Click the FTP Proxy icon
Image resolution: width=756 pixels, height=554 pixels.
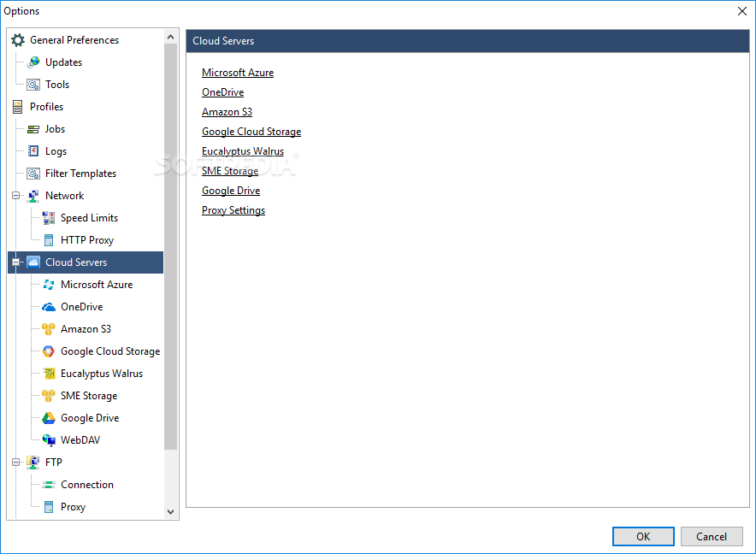tap(49, 507)
